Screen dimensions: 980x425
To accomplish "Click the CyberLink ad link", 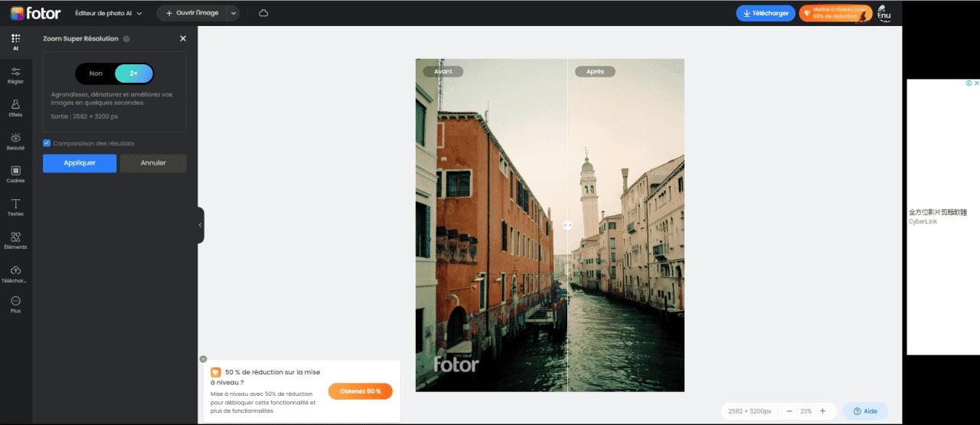I will point(923,222).
